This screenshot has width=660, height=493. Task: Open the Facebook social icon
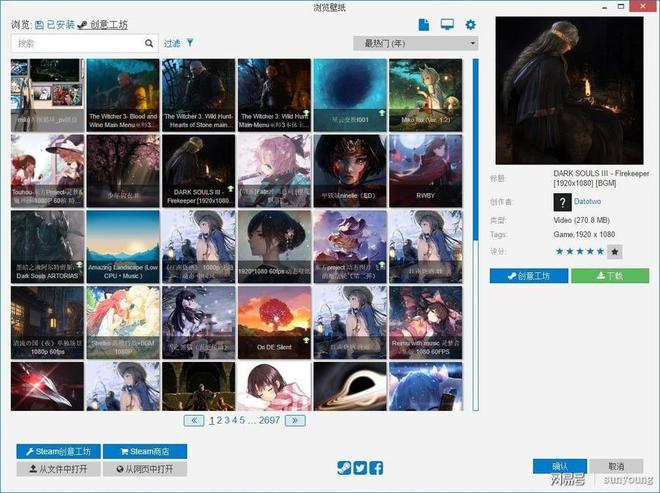tap(377, 467)
